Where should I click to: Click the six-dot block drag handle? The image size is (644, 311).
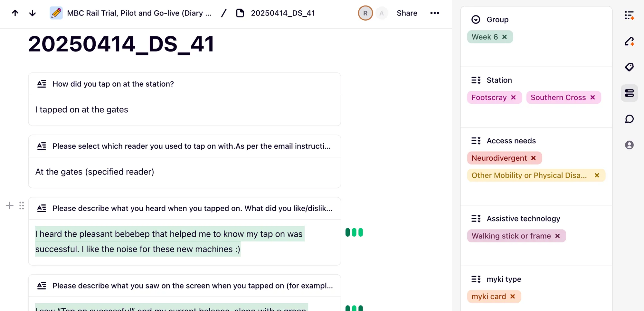[x=22, y=206]
